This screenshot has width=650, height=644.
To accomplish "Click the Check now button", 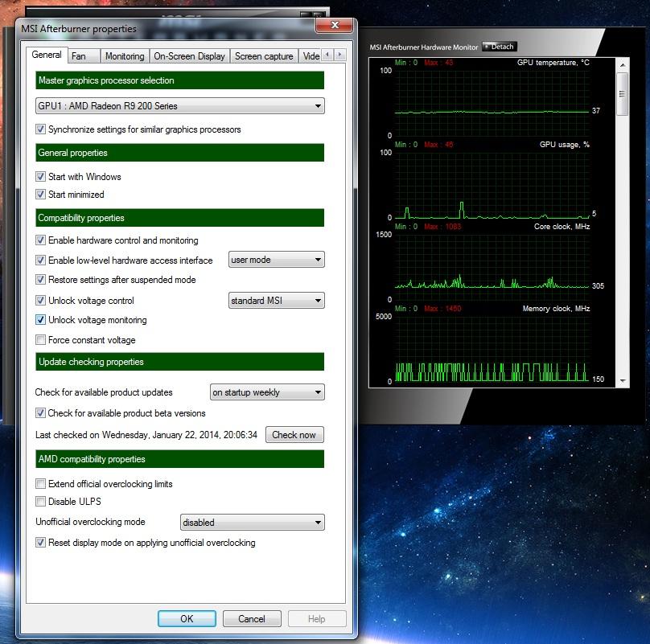I will tap(294, 435).
